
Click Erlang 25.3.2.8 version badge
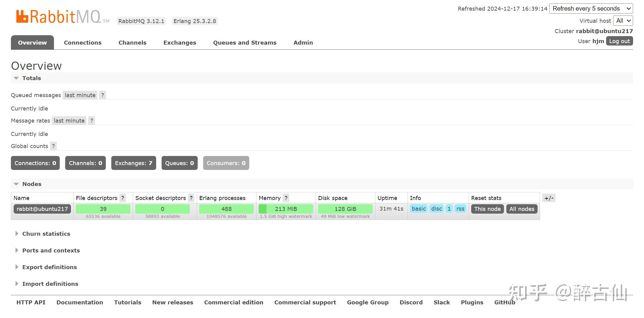click(x=195, y=21)
